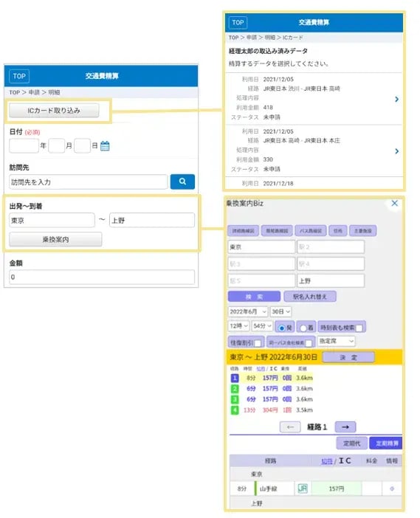Click the year input field of 日付
Viewport: 420px width, 518px height.
[x=24, y=145]
